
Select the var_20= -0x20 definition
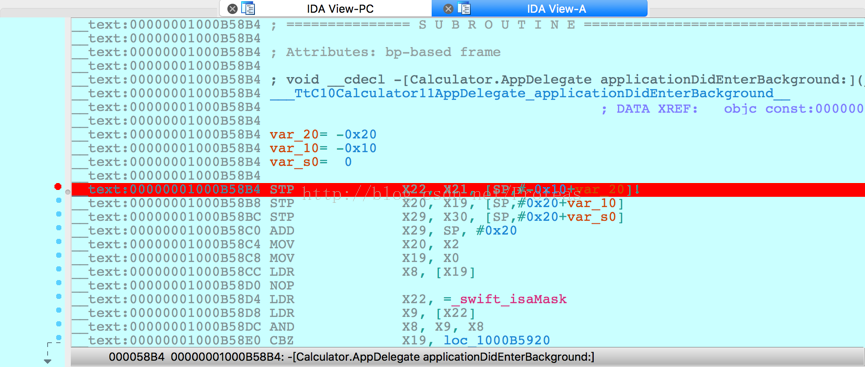point(323,135)
